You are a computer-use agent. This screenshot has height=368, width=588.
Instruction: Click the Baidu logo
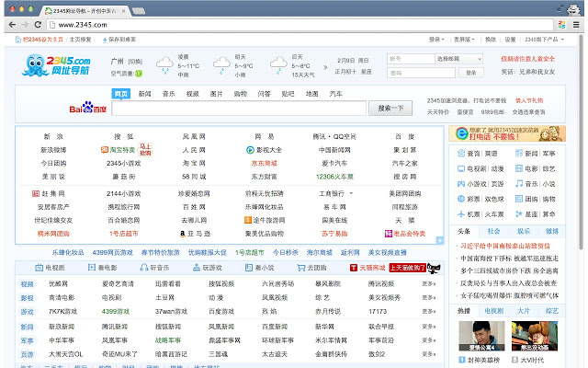tap(88, 109)
